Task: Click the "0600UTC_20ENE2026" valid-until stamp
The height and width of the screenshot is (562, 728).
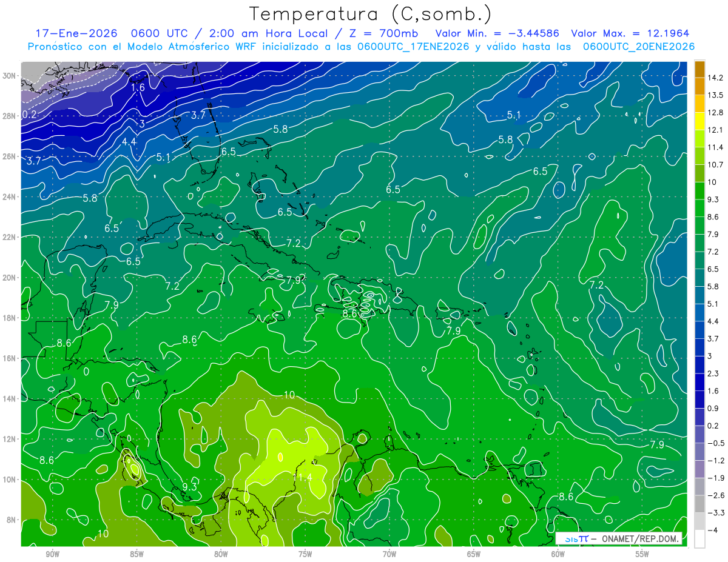Action: click(x=638, y=47)
